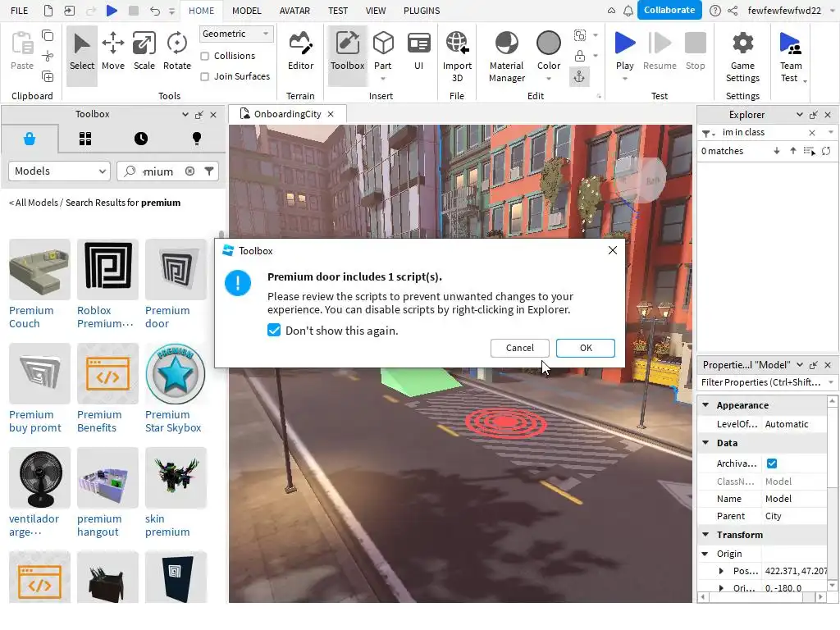Start Team Test
The width and height of the screenshot is (840, 630).
(791, 57)
